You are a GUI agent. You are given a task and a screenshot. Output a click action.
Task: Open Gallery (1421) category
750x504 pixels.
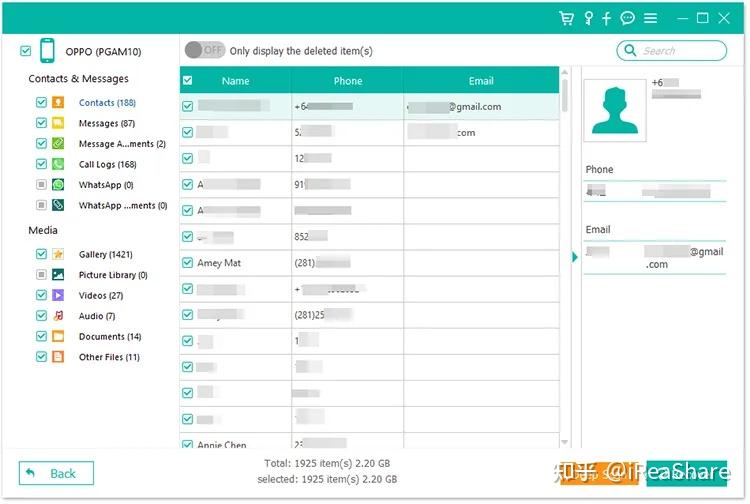[106, 254]
